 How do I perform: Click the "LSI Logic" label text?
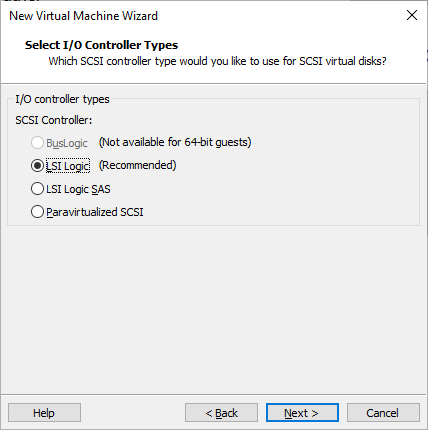68,166
